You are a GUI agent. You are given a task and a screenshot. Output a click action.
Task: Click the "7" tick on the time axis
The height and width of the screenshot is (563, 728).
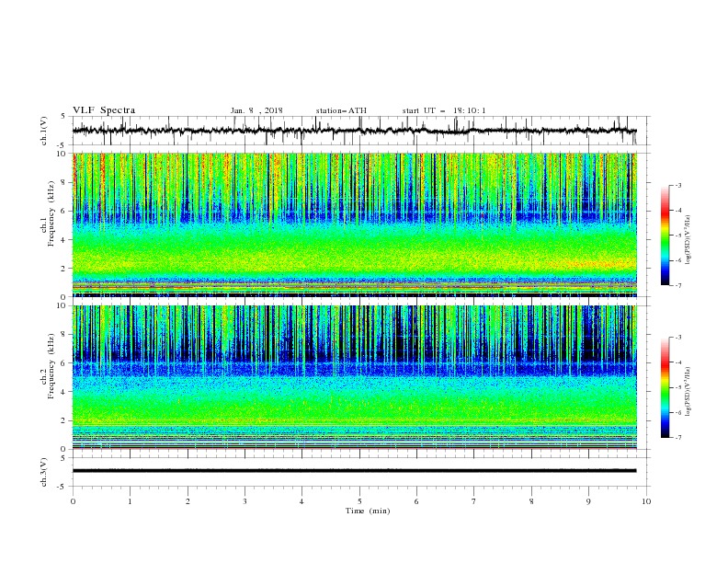point(474,501)
